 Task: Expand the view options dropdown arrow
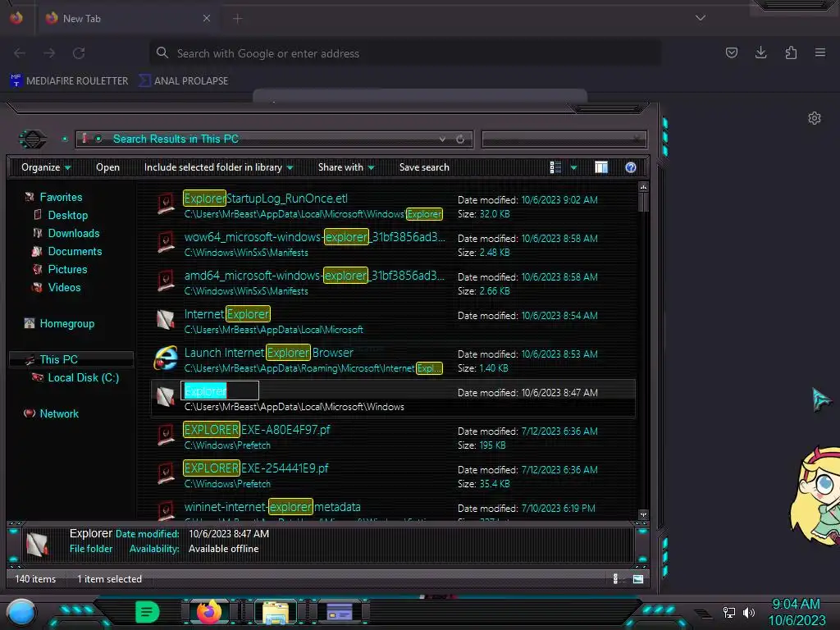(573, 167)
